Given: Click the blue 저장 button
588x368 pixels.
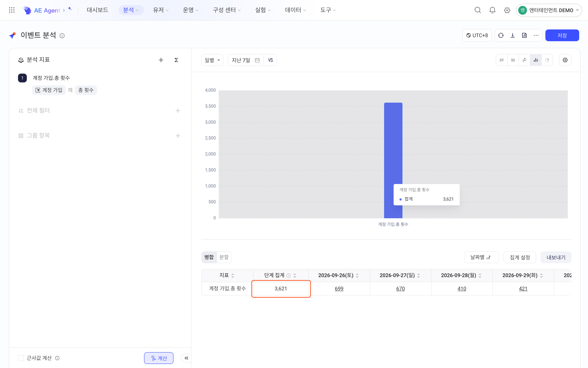Looking at the screenshot, I should (562, 35).
